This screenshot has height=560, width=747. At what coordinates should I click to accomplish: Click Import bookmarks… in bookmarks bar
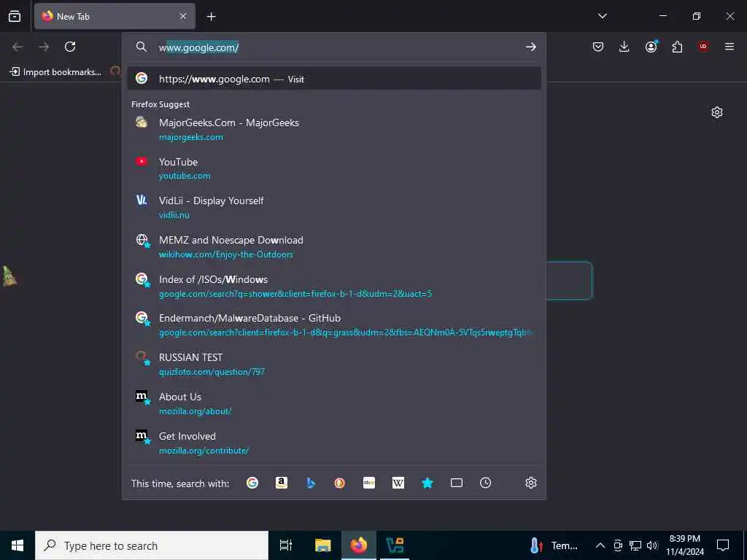[x=55, y=72]
